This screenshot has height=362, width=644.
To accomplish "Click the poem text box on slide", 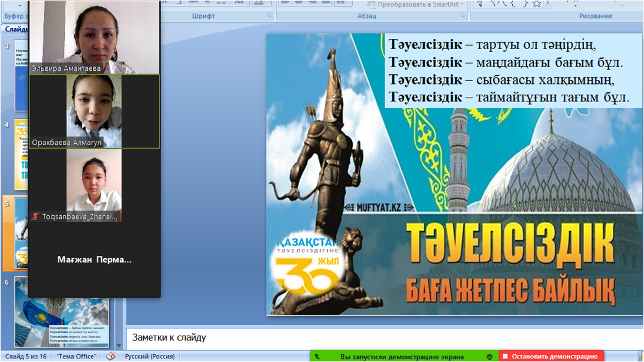I will [x=508, y=71].
